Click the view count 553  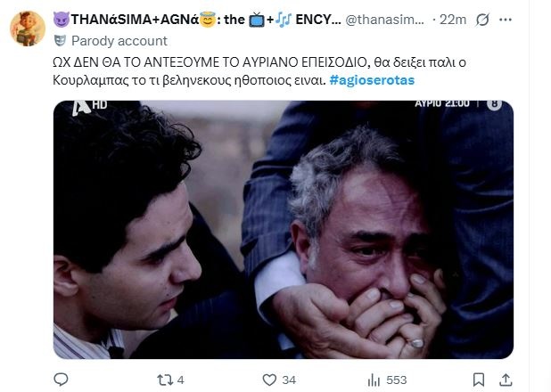pyautogui.click(x=397, y=380)
